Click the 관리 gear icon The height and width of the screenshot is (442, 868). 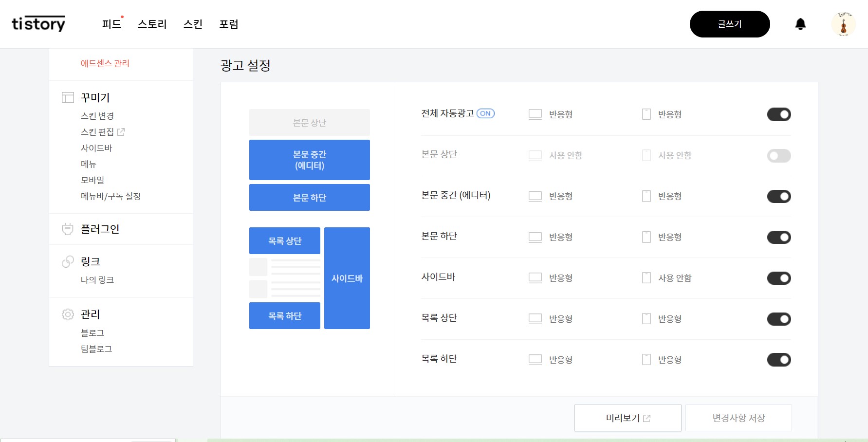pyautogui.click(x=68, y=314)
